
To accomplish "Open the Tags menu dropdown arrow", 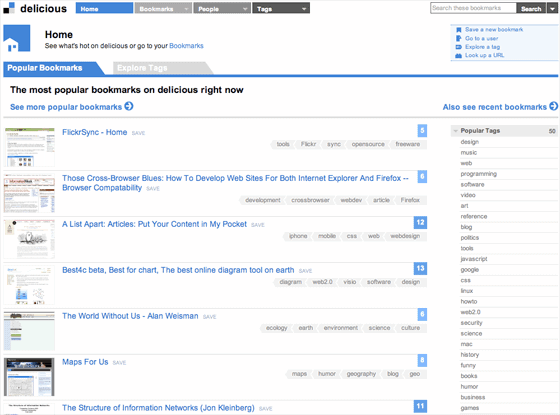I will pyautogui.click(x=304, y=9).
